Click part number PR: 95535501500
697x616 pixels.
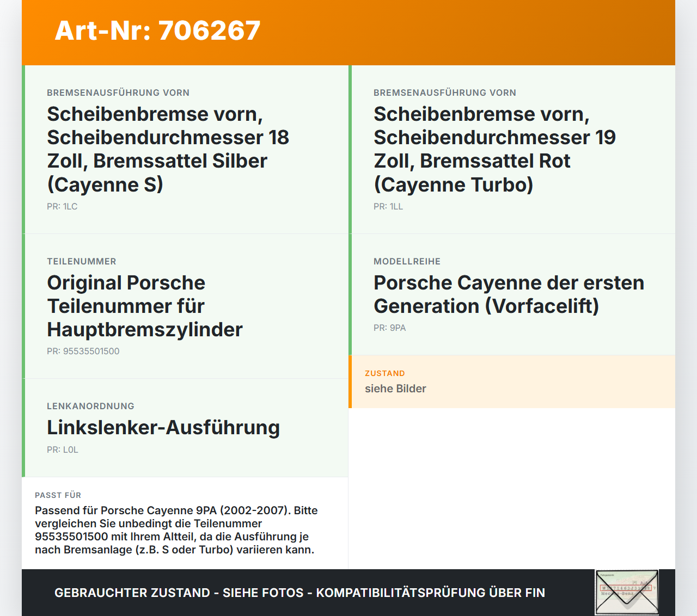tap(83, 351)
